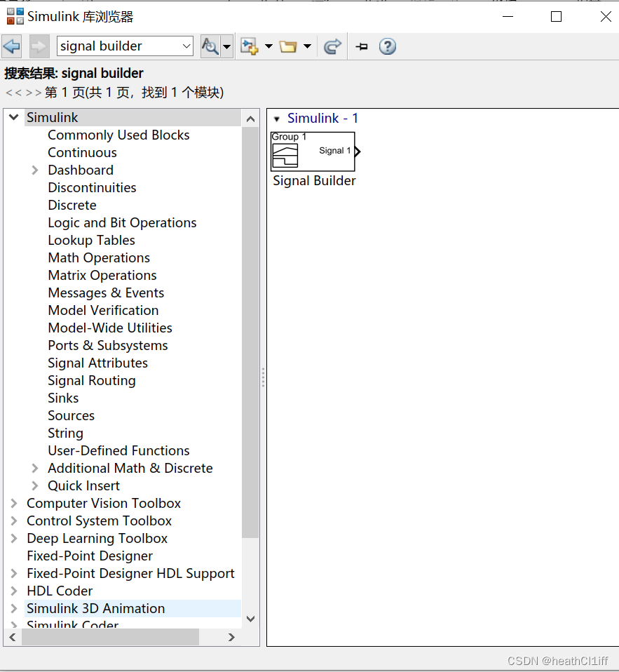Click the back navigation arrow

point(12,46)
